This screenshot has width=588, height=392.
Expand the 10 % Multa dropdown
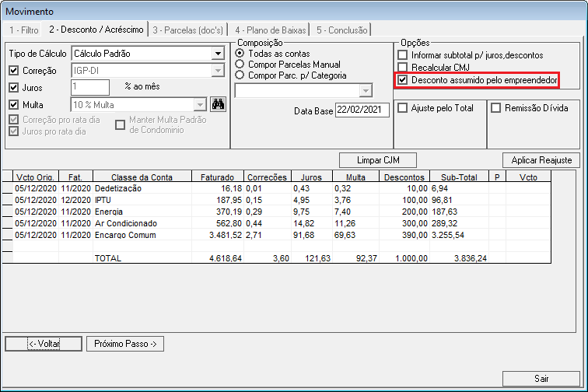[200, 105]
